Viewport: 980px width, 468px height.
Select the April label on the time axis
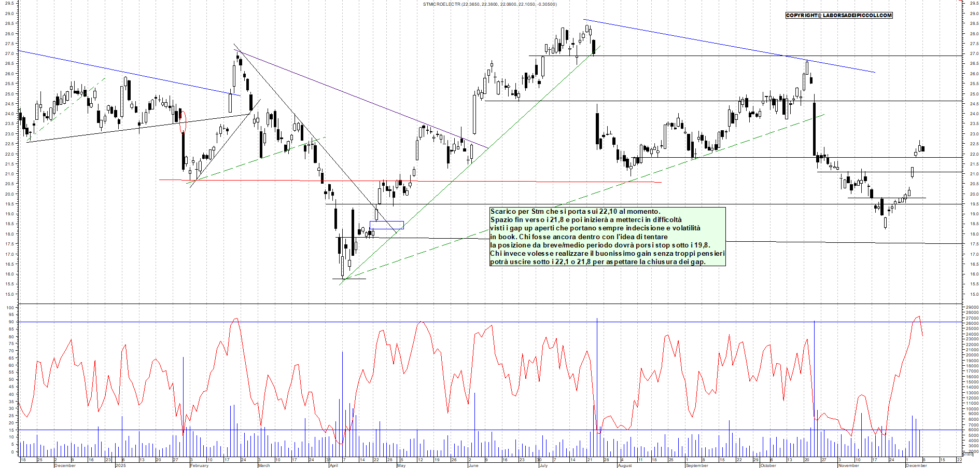point(334,465)
